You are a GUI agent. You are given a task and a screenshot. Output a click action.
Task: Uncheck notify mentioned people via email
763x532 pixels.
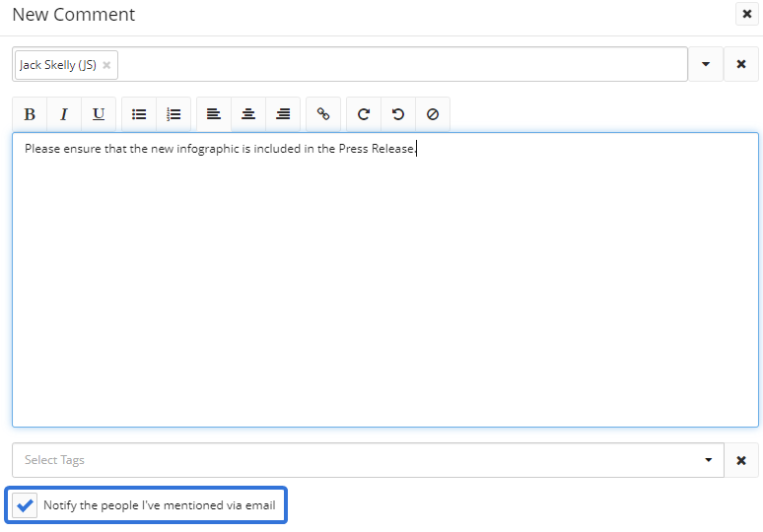coord(26,505)
